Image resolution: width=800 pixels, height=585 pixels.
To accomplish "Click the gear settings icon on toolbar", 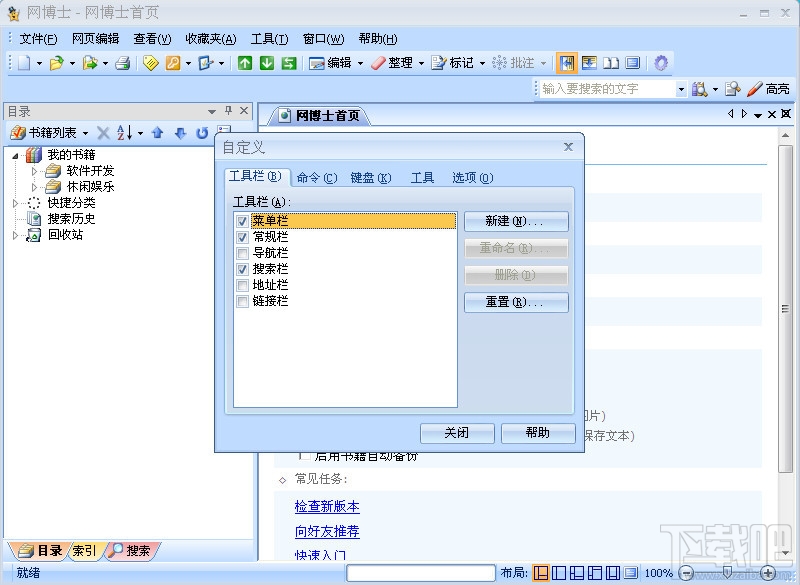I will point(660,62).
